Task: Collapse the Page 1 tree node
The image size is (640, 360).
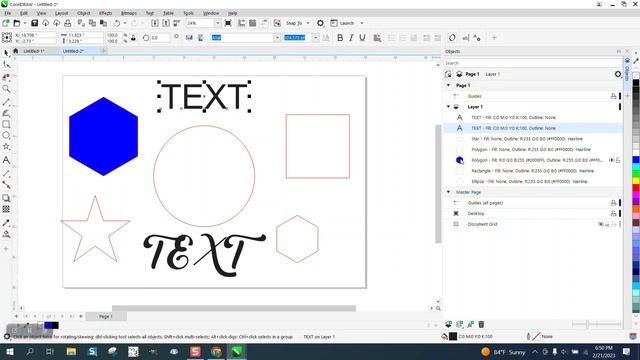Action: 449,85
